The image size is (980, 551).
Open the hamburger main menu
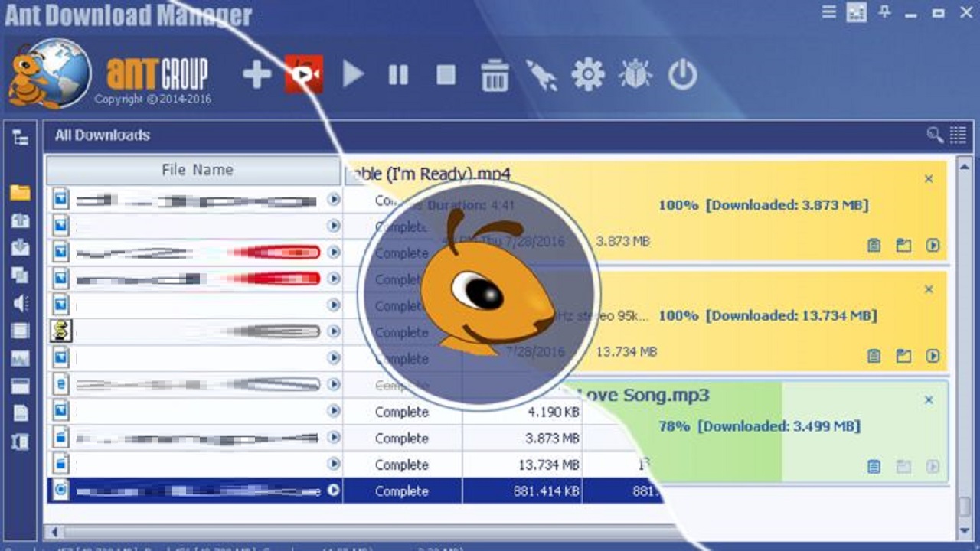point(829,12)
